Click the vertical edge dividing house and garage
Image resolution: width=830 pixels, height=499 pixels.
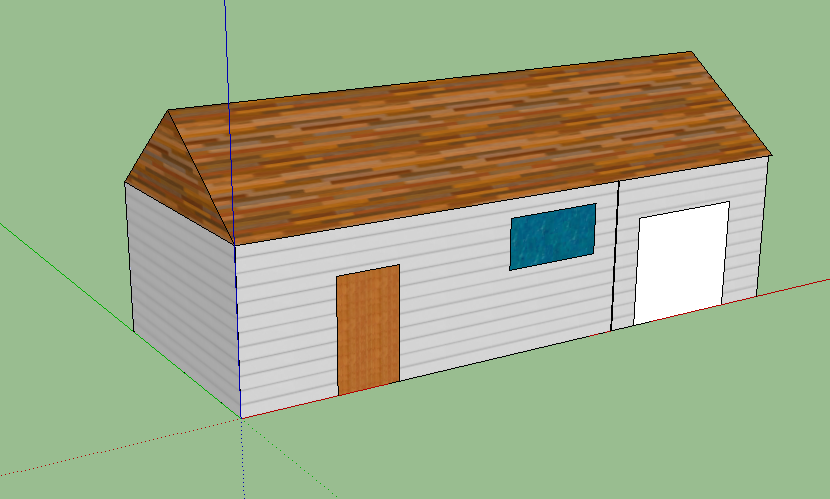(x=614, y=260)
